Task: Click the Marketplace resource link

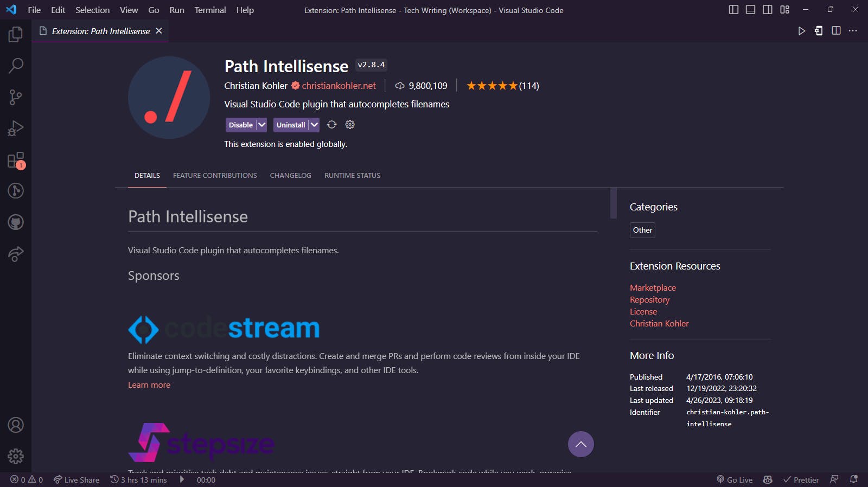Action: 653,287
